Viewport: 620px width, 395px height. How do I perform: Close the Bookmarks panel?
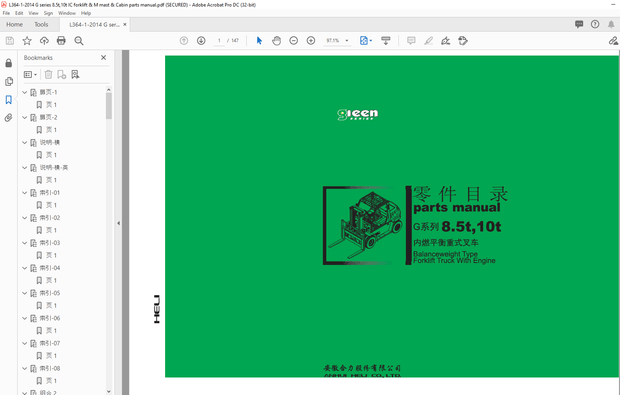point(104,58)
